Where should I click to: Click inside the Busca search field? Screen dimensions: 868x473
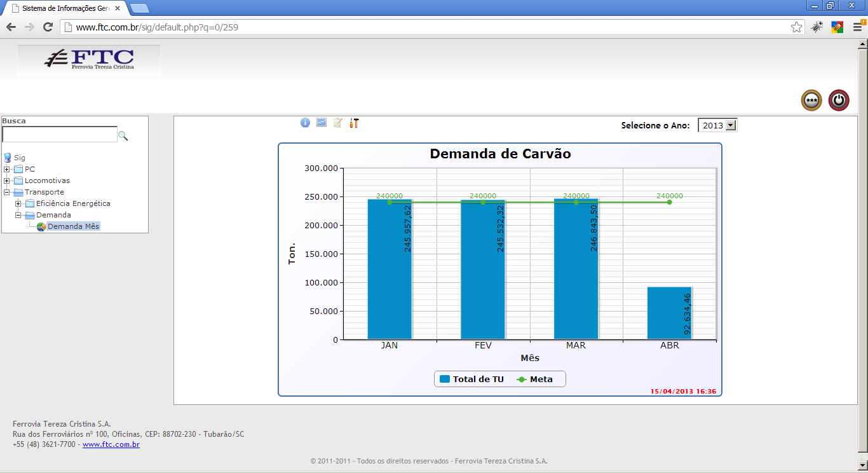pyautogui.click(x=60, y=134)
